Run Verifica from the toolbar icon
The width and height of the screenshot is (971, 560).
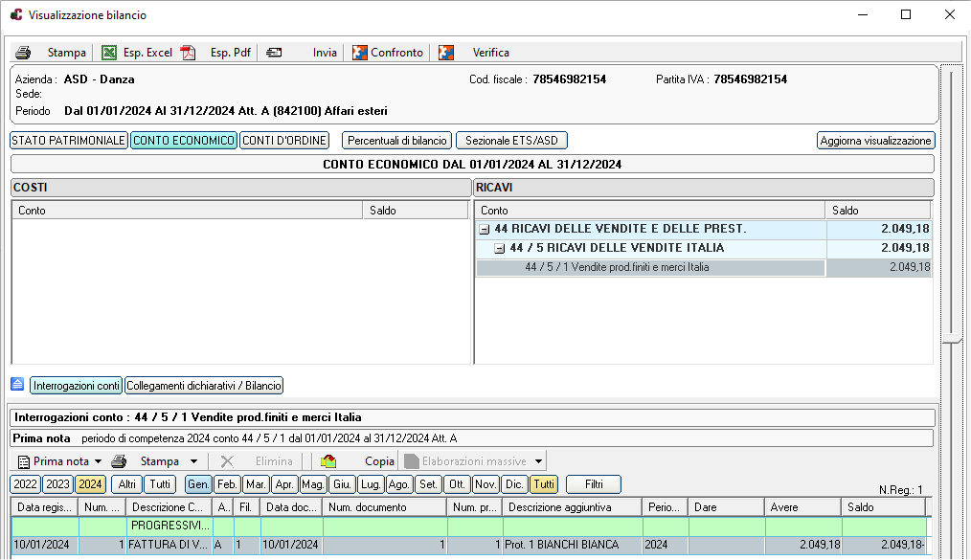(446, 53)
